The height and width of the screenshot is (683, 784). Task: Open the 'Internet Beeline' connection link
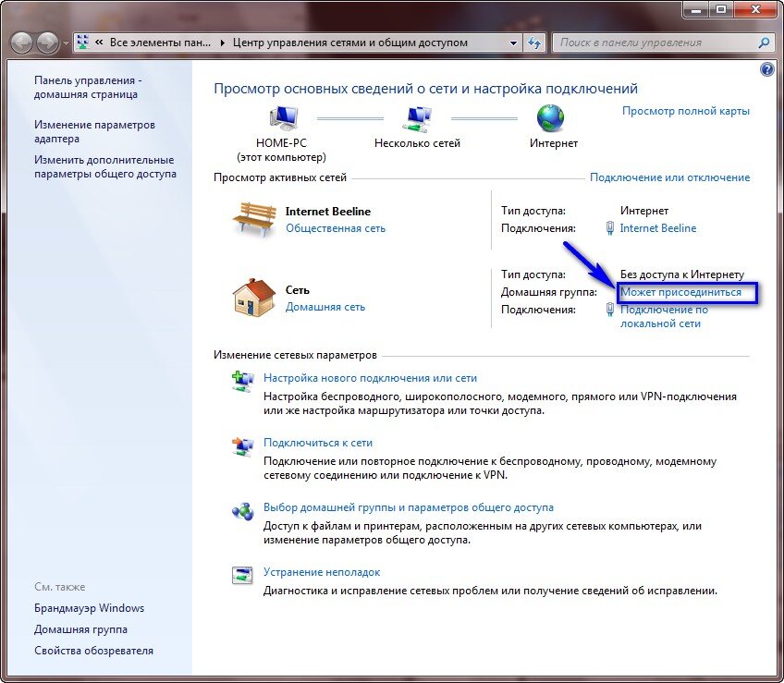[658, 228]
